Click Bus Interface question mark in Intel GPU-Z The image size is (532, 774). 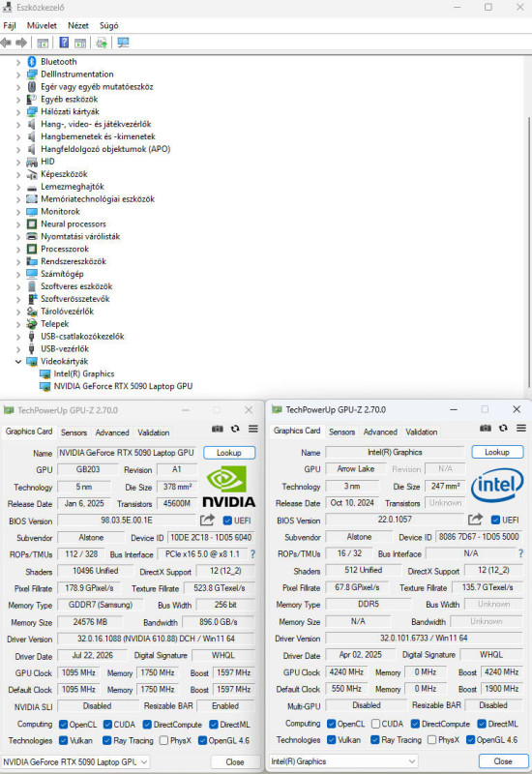pyautogui.click(x=520, y=553)
